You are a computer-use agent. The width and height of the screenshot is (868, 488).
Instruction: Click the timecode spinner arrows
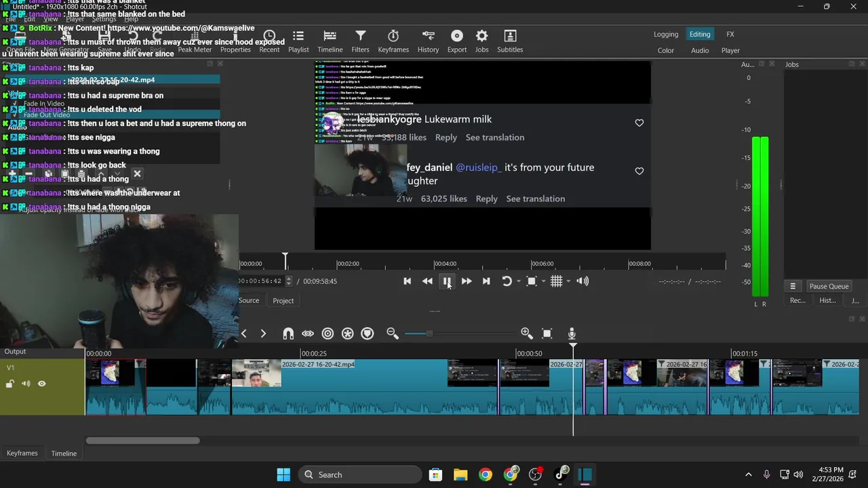point(289,281)
